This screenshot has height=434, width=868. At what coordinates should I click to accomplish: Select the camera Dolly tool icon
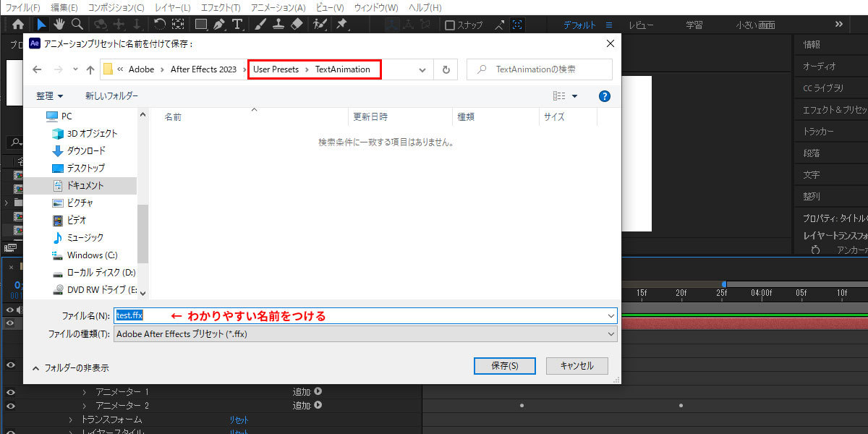(136, 25)
